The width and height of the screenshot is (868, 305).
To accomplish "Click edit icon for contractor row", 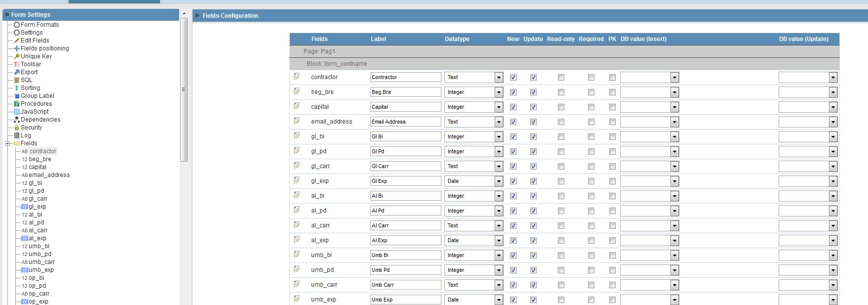I will pos(297,77).
